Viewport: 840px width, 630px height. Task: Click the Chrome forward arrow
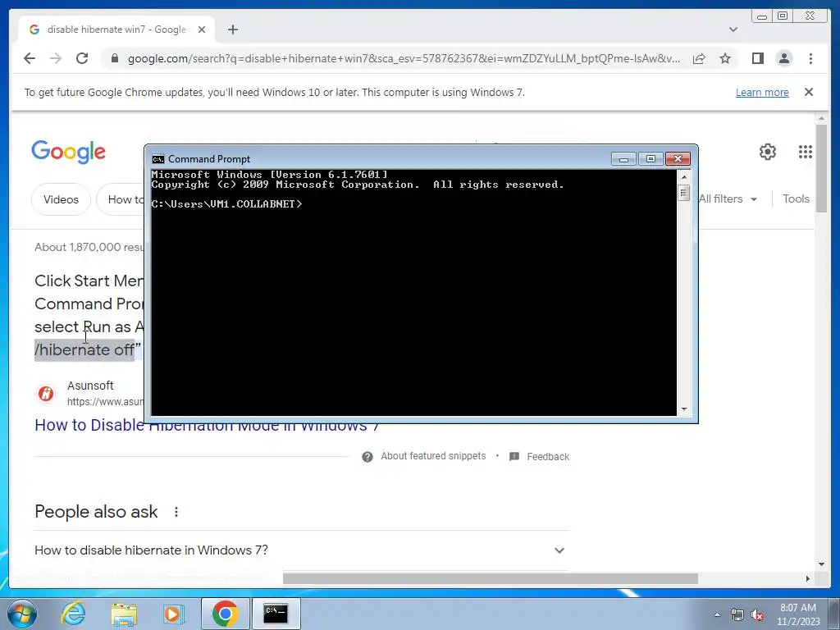tap(56, 58)
